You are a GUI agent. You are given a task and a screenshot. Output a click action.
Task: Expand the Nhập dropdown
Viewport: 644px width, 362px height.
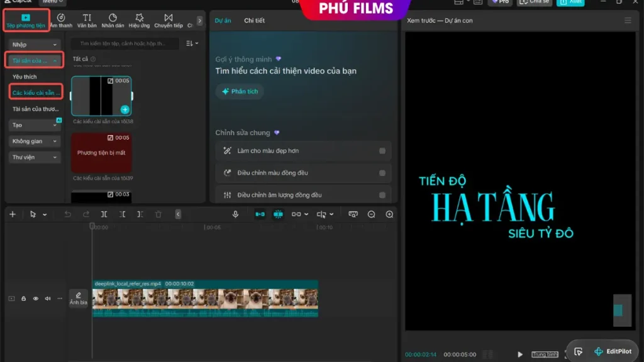click(34, 45)
